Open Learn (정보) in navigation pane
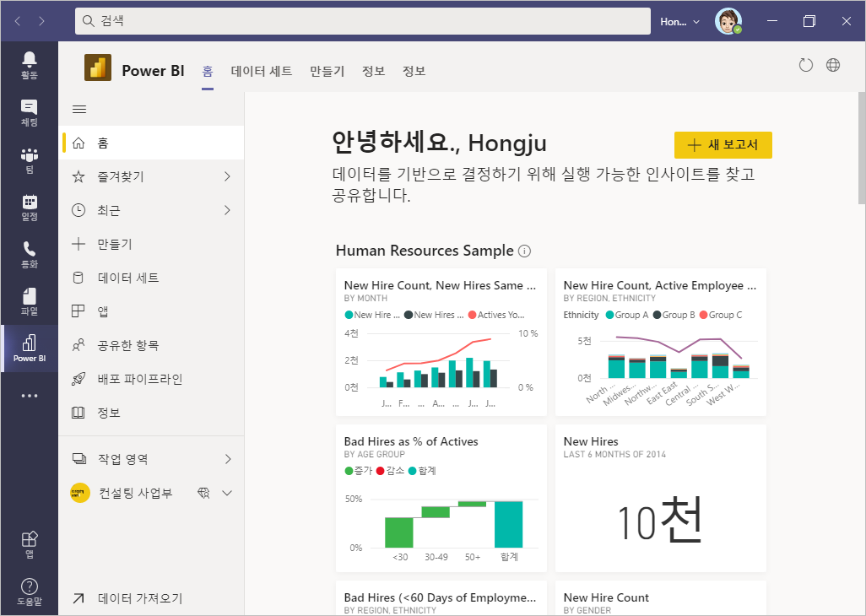 coord(151,413)
